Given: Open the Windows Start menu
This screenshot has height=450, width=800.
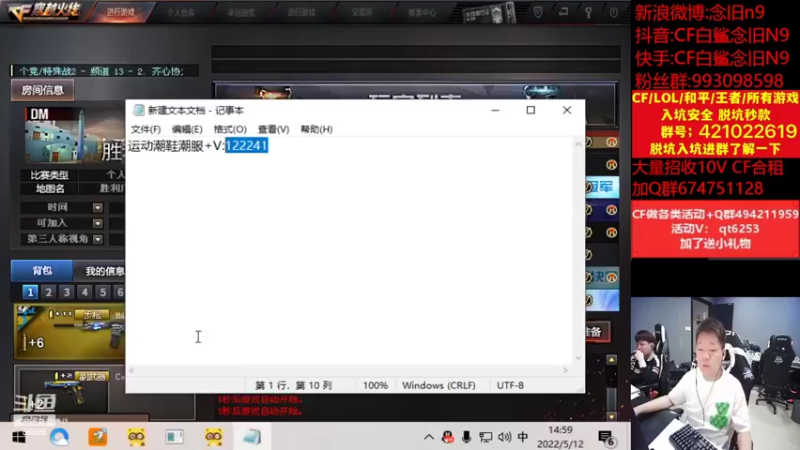Looking at the screenshot, I should [x=19, y=437].
